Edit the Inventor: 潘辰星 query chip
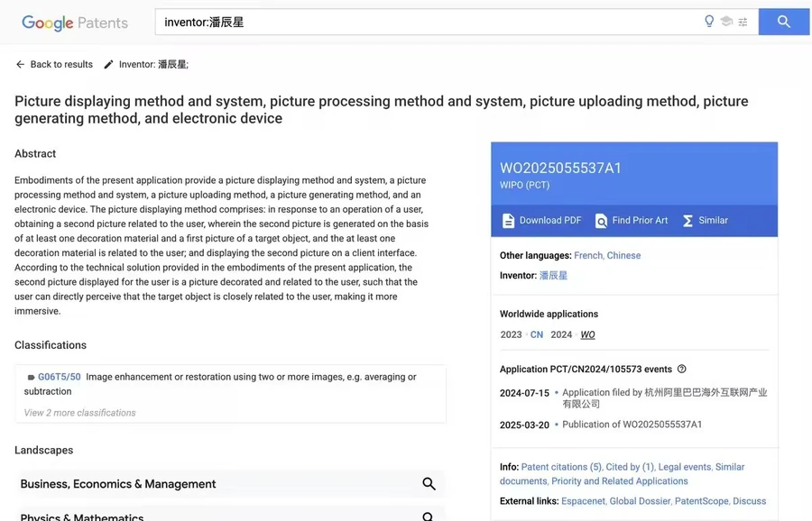Image resolution: width=812 pixels, height=521 pixels. click(153, 64)
